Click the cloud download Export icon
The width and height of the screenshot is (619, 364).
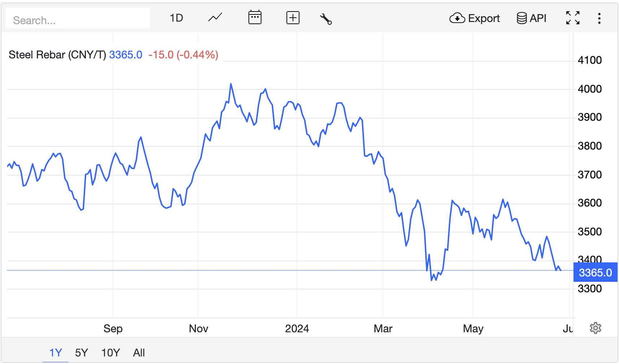click(x=457, y=18)
